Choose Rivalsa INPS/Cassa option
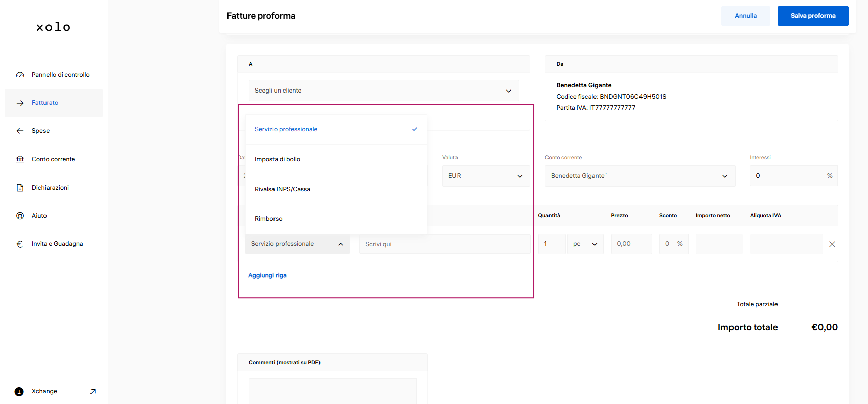The image size is (868, 404). (336, 189)
